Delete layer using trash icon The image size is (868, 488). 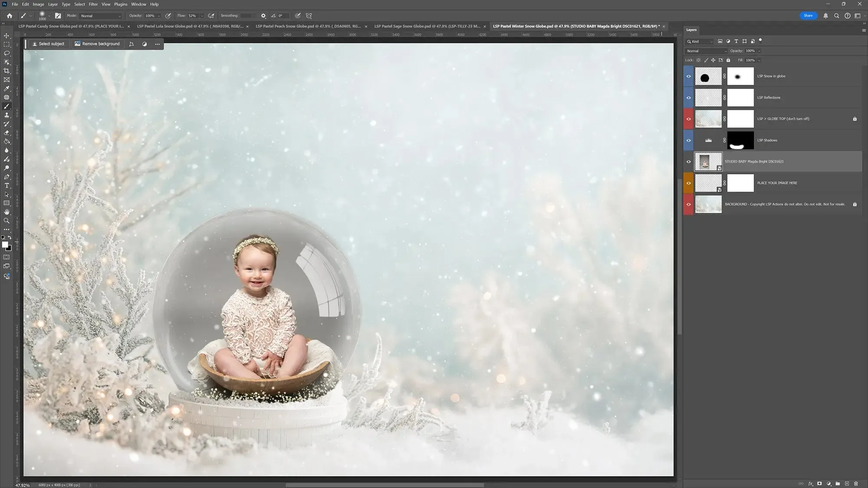pos(856,483)
